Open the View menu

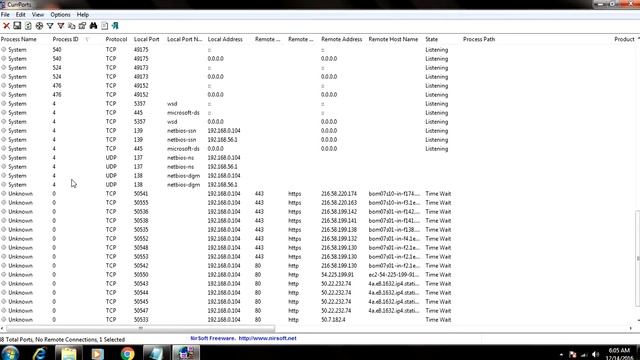pyautogui.click(x=38, y=14)
